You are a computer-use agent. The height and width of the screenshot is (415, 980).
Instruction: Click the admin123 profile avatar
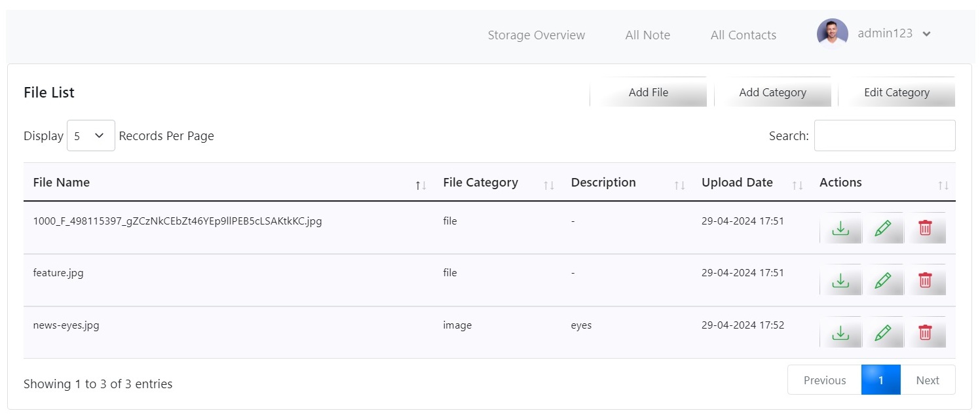coord(833,33)
